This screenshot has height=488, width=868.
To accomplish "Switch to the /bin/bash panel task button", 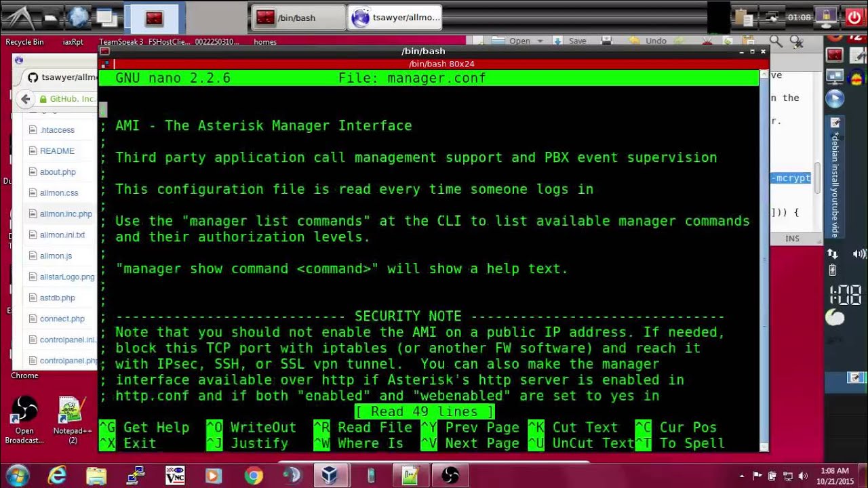I will pos(299,18).
